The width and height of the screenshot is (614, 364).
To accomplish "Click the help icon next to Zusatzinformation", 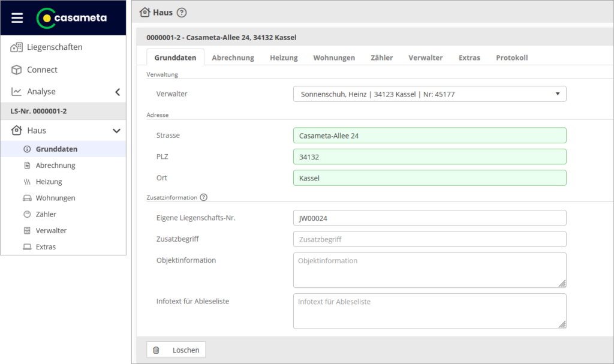I will (204, 197).
